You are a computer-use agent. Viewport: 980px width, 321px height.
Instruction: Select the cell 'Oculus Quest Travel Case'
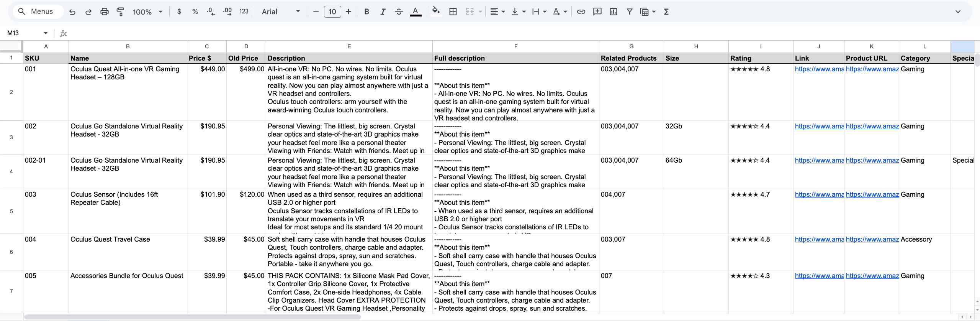coord(128,252)
